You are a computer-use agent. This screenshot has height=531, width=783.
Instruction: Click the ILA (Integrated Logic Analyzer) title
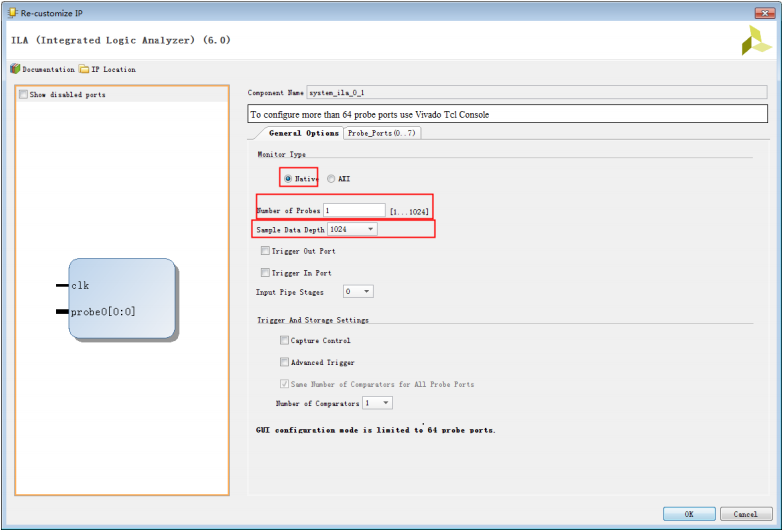pyautogui.click(x=121, y=40)
